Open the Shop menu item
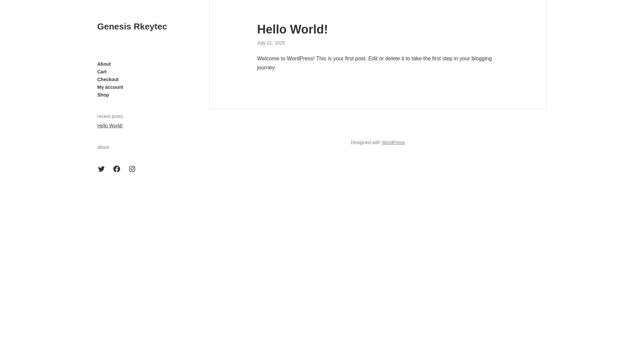The height and width of the screenshot is (362, 644). [103, 95]
